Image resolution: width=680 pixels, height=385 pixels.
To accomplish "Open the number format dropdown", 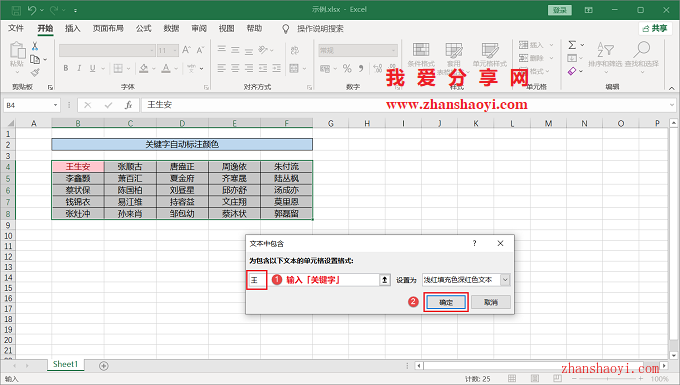I will pos(394,50).
